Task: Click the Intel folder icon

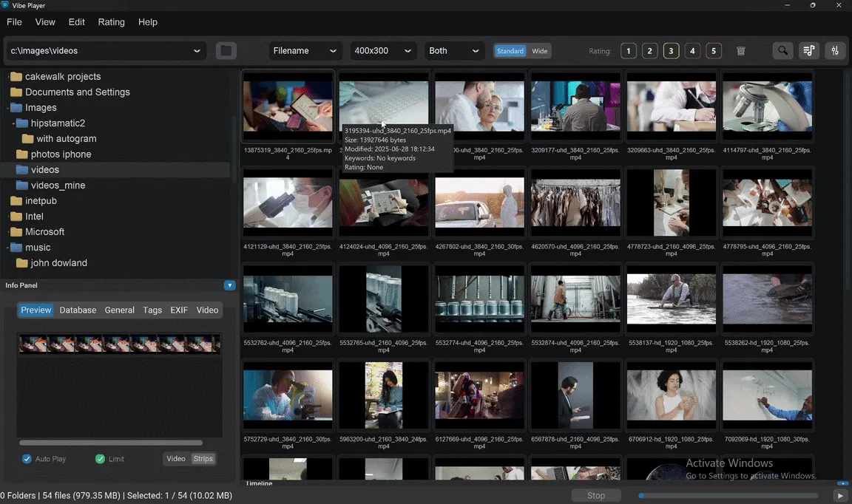Action: 16,216
